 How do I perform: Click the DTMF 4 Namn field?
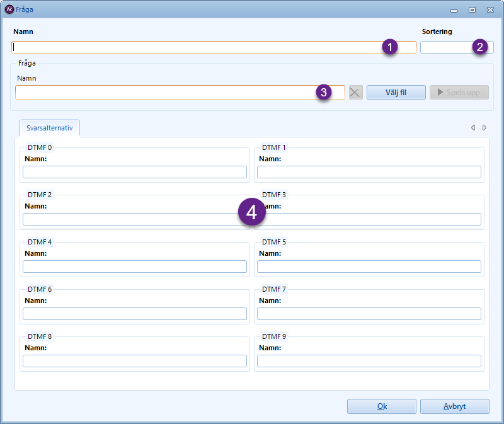135,266
